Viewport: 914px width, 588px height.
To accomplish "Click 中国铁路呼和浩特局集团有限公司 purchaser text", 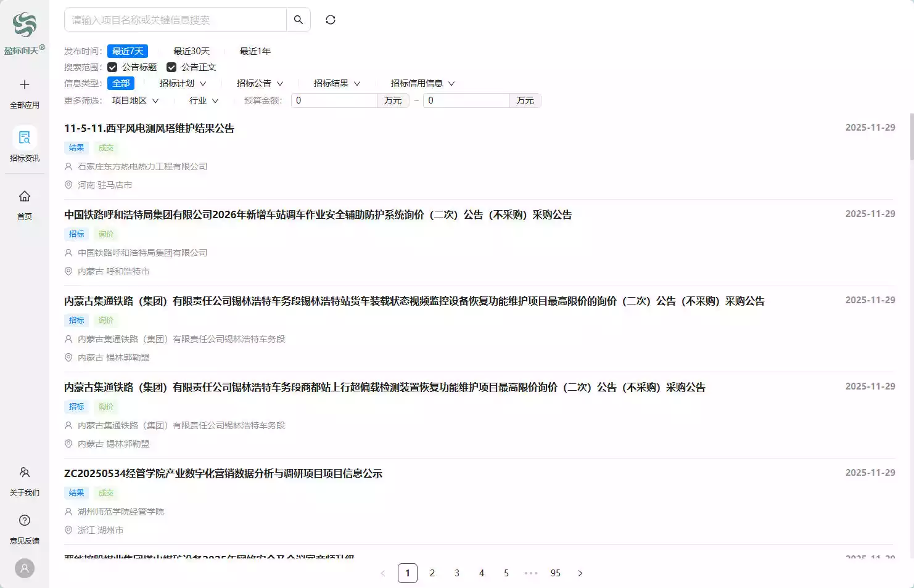I will point(142,253).
